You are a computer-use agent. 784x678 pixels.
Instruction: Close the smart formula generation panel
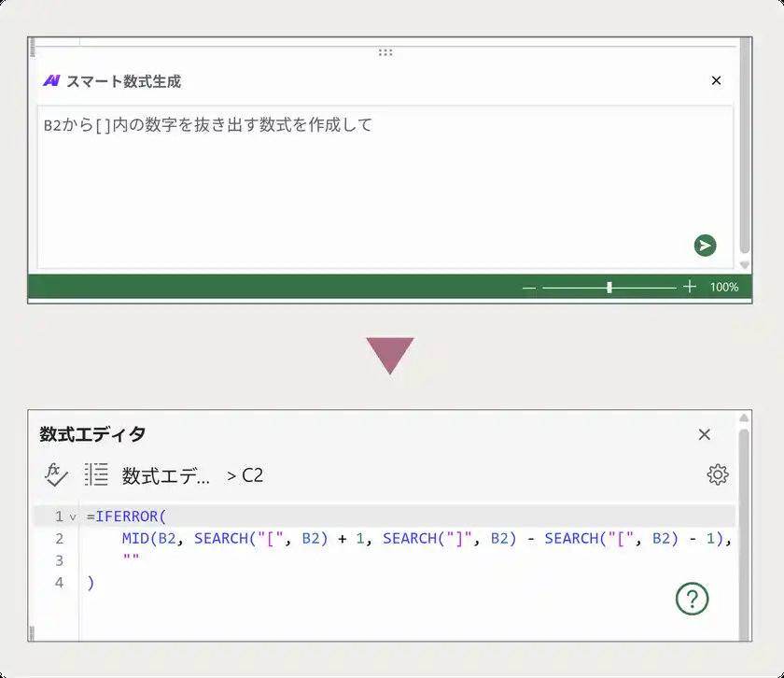pos(717,80)
